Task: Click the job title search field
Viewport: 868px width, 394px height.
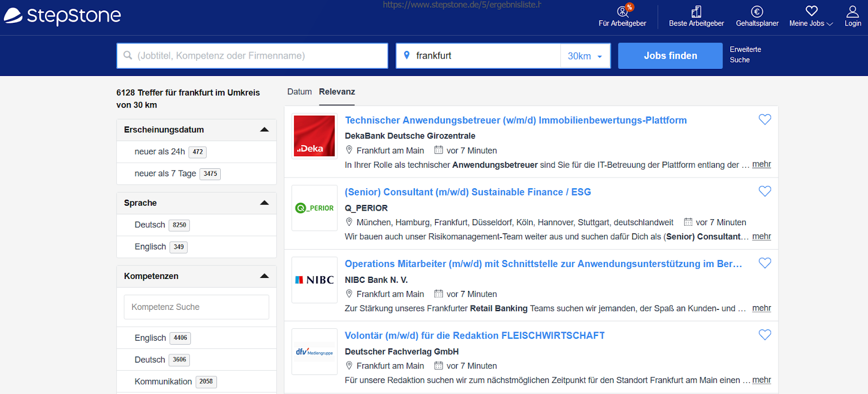Action: point(252,56)
